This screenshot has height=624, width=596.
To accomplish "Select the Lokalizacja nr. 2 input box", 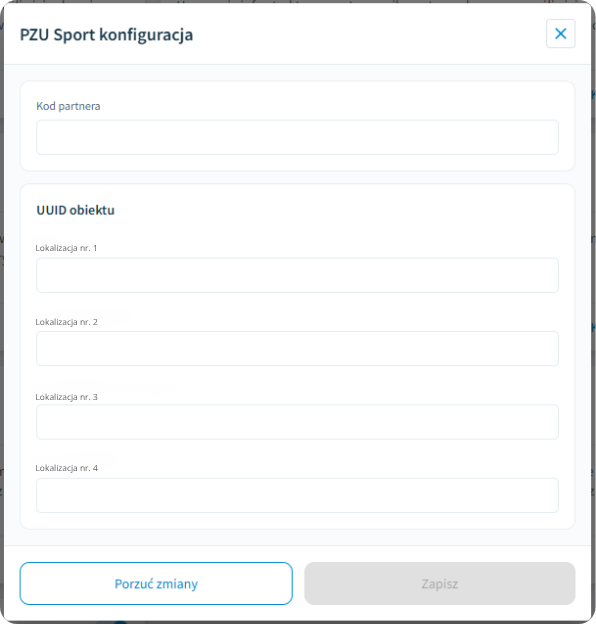I will point(297,349).
